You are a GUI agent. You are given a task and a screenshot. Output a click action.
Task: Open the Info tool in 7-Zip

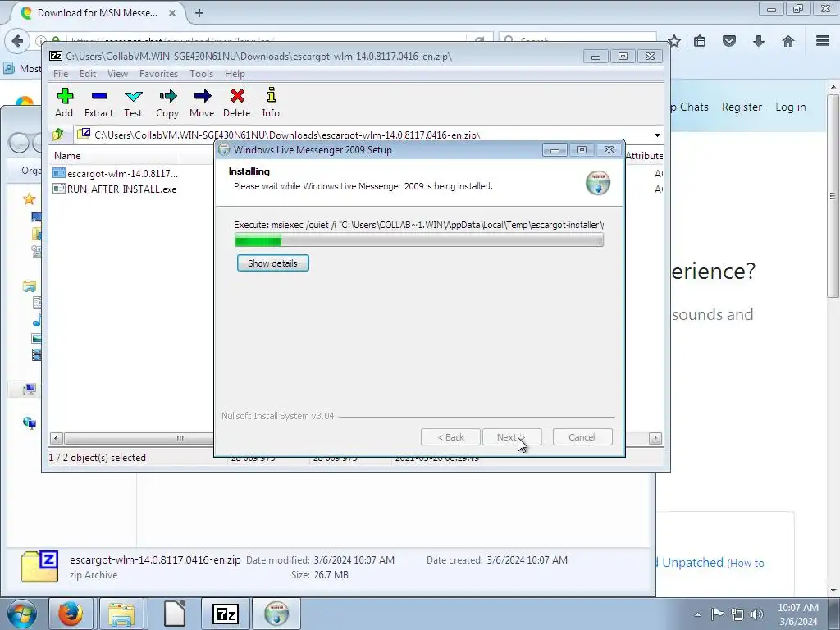(x=271, y=103)
